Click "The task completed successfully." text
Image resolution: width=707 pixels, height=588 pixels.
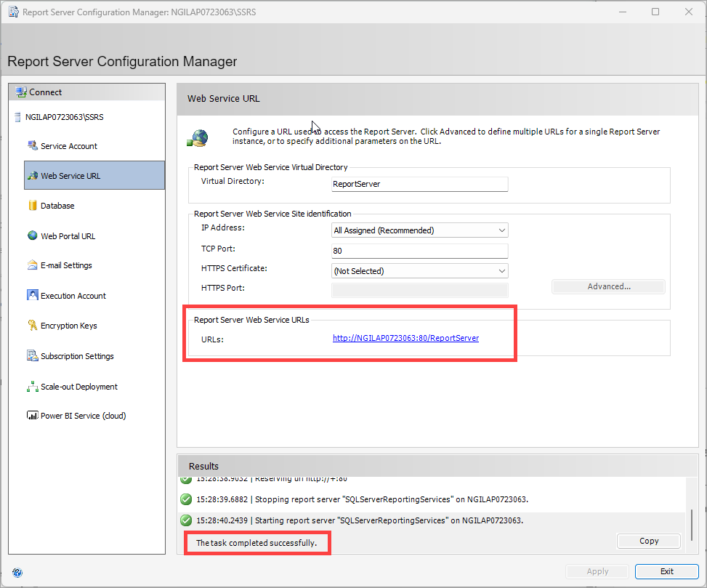[256, 543]
